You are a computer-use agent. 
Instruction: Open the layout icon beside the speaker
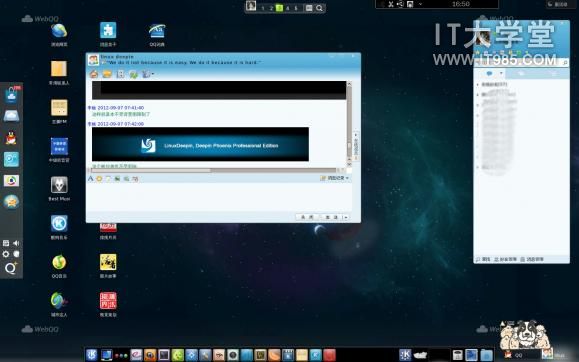6,243
